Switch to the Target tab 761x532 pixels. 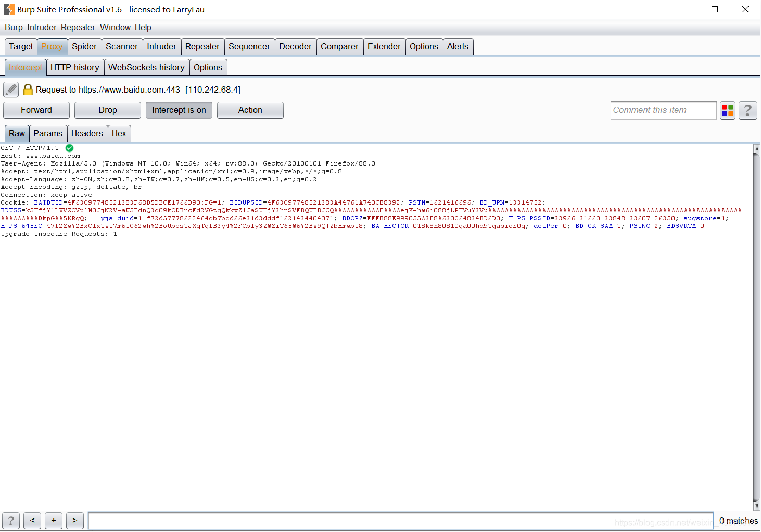[x=21, y=46]
